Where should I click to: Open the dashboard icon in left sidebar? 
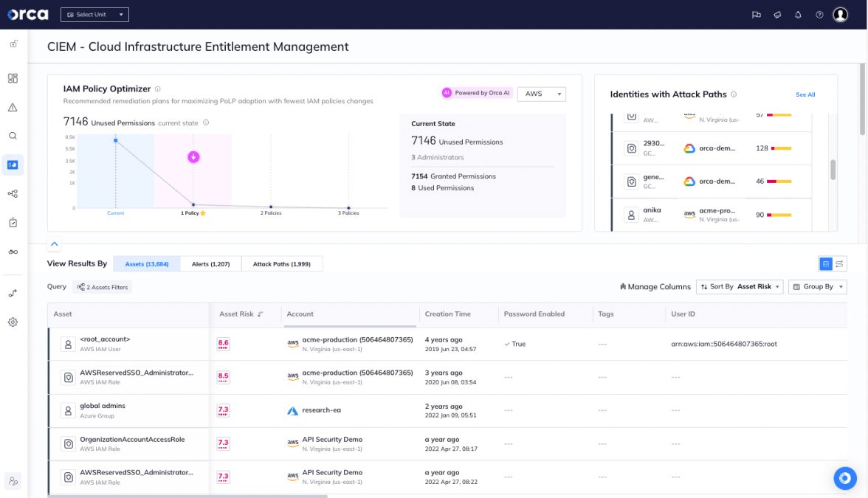(x=13, y=78)
